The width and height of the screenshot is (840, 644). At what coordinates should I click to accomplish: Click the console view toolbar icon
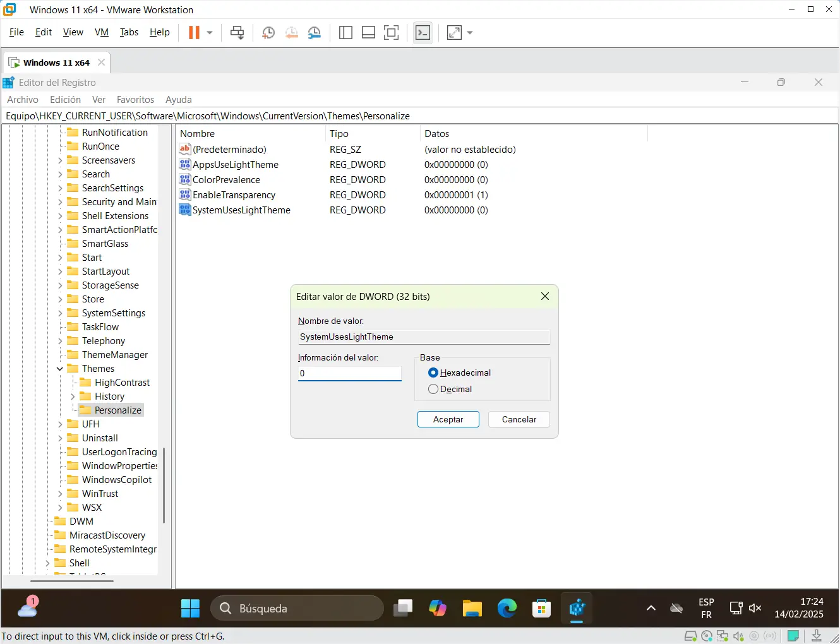tap(423, 33)
